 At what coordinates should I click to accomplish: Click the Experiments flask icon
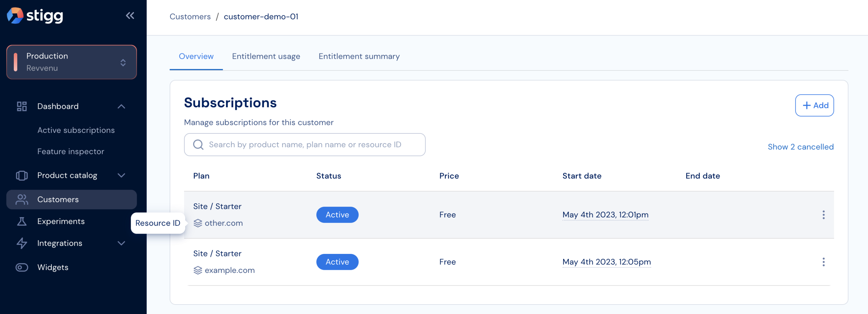coord(22,221)
